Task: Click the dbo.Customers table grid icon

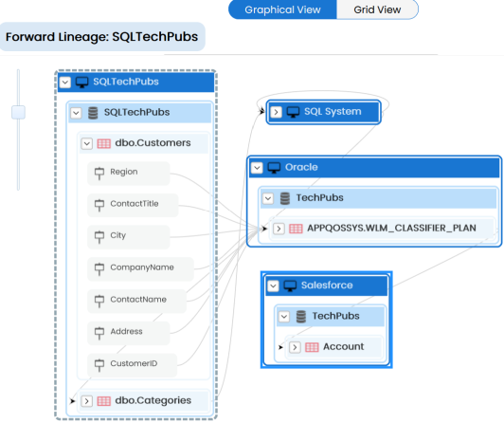Action: (x=104, y=143)
